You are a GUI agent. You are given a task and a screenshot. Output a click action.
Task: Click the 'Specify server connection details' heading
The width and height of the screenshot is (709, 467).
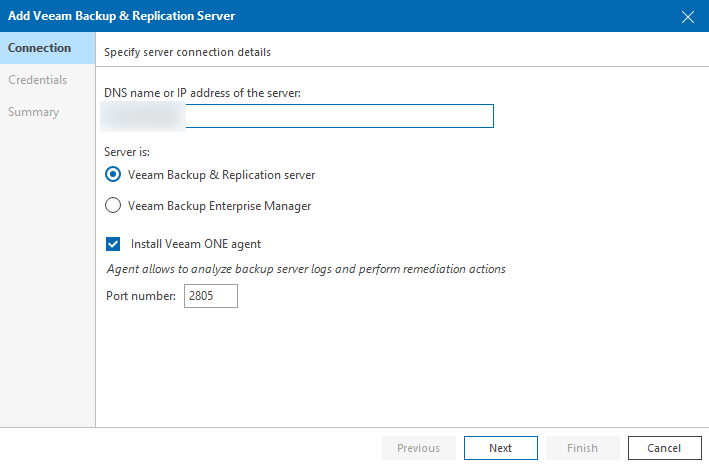[x=187, y=52]
